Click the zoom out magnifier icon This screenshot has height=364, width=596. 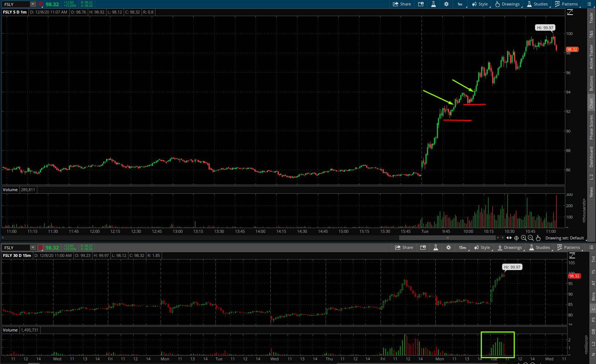(531, 238)
